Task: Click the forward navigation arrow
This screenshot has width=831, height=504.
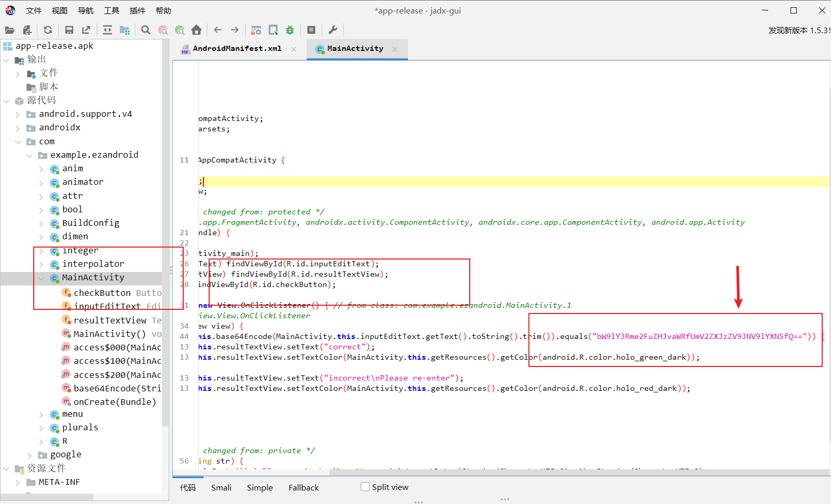Action: coord(235,30)
